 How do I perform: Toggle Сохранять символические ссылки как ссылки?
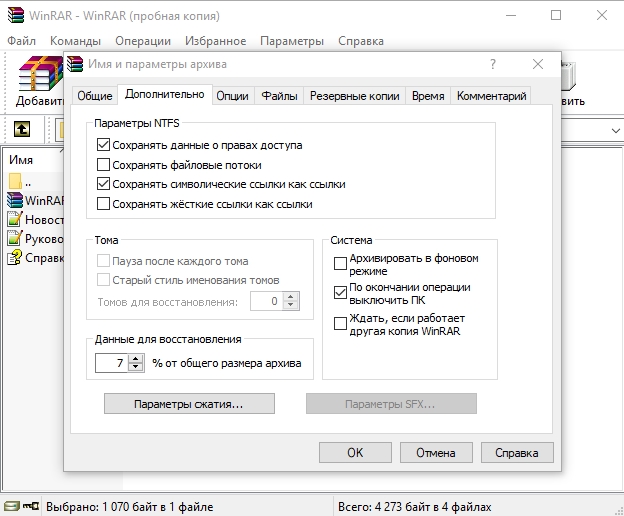(103, 184)
